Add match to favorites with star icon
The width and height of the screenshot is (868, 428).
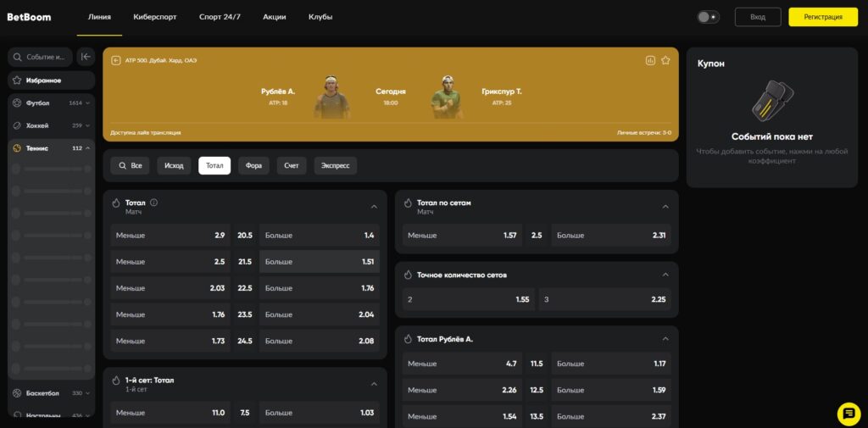tap(665, 60)
